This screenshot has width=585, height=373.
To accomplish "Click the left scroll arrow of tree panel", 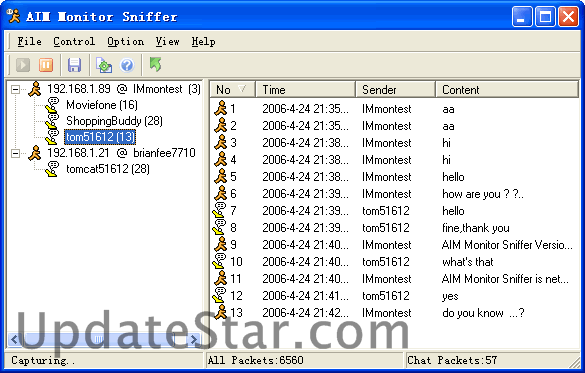I will tap(14, 339).
